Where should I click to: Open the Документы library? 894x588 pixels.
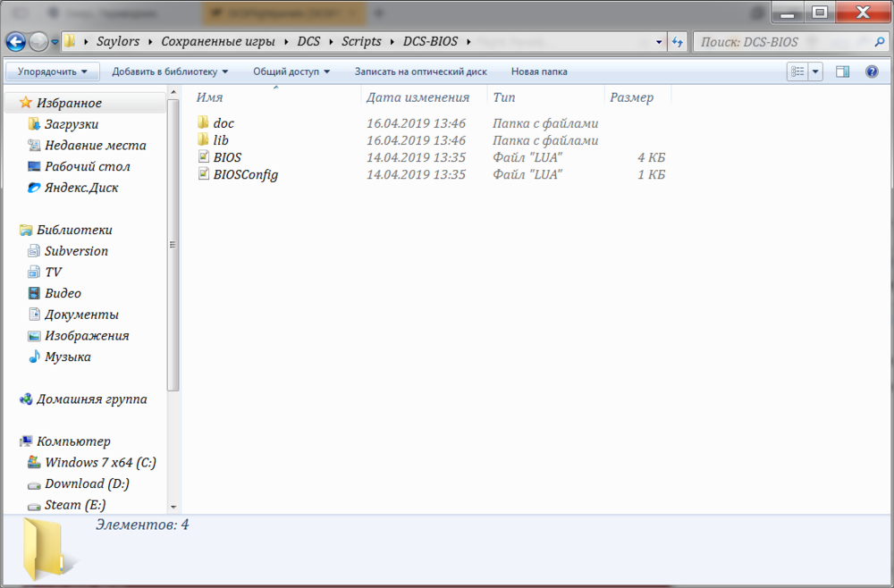pos(81,314)
